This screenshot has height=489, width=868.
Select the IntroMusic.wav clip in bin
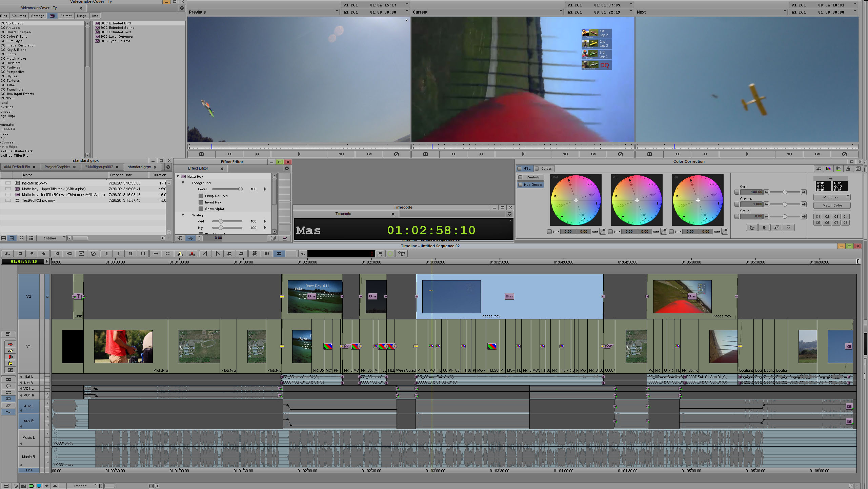click(35, 183)
